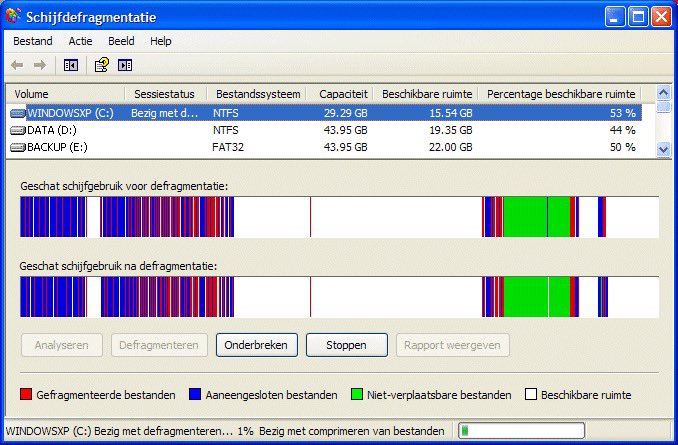678x445 pixels.
Task: Click the Defragmenteren button
Action: click(159, 345)
